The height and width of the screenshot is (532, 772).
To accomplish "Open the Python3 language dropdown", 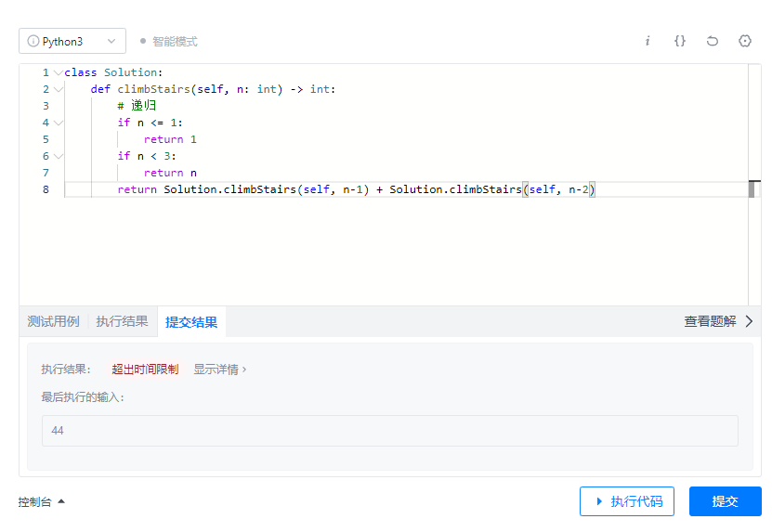I will coord(72,41).
